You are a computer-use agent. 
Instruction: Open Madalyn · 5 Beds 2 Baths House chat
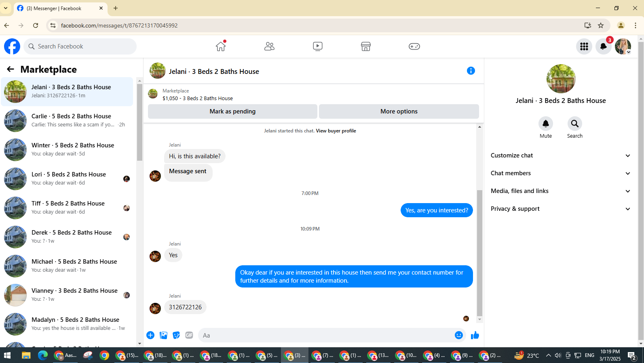(x=67, y=324)
